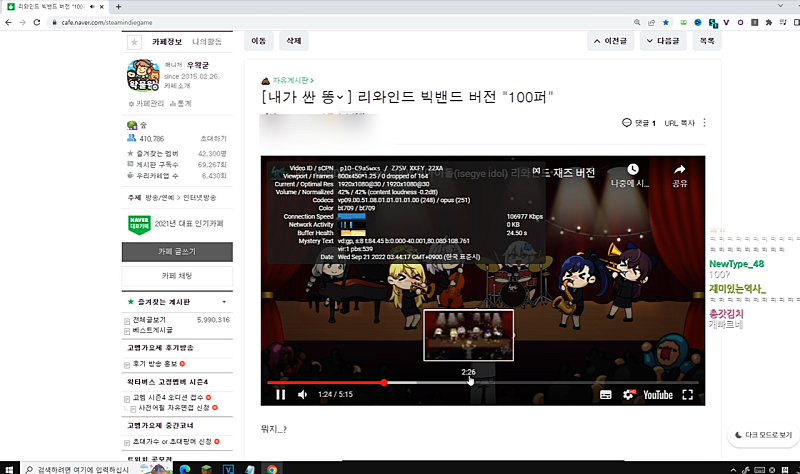
Task: Go to next post 다음글
Action: click(x=663, y=41)
